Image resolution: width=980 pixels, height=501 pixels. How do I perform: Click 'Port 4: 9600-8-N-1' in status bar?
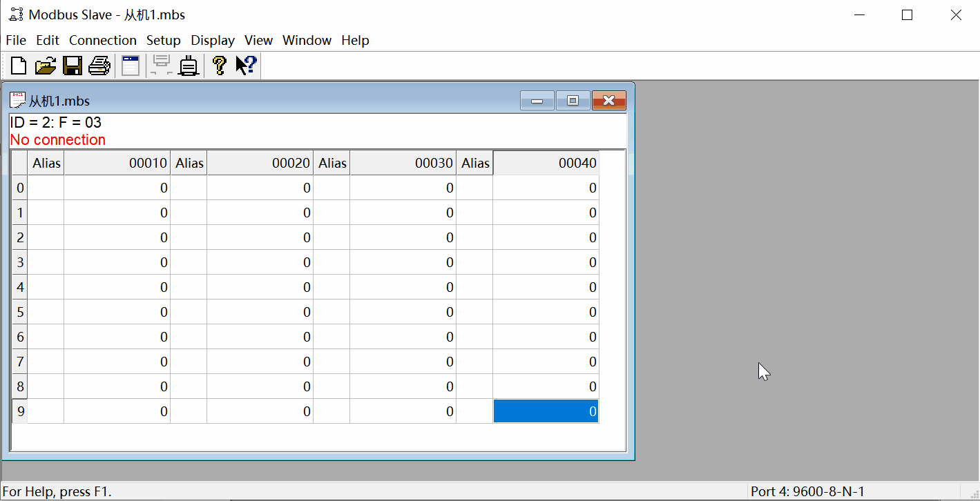[808, 492]
